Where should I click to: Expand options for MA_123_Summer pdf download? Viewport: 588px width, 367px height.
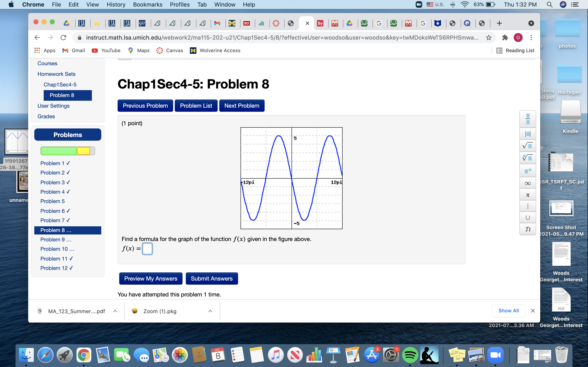(115, 311)
